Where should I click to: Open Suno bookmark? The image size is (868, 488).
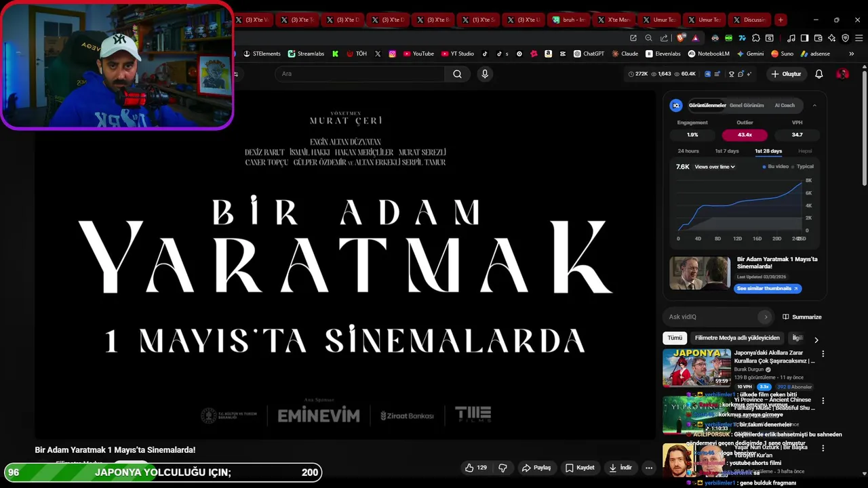pyautogui.click(x=783, y=54)
